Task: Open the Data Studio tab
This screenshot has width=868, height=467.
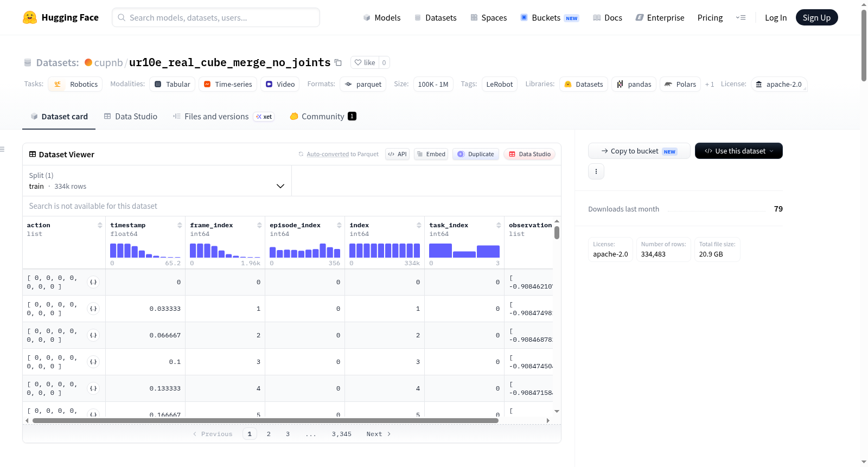Action: click(131, 116)
